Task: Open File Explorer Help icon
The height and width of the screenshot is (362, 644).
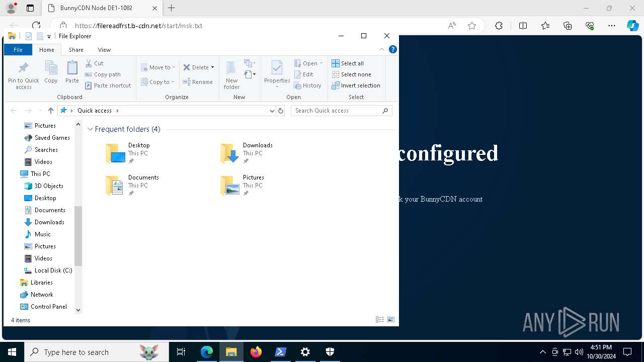Action: (393, 49)
